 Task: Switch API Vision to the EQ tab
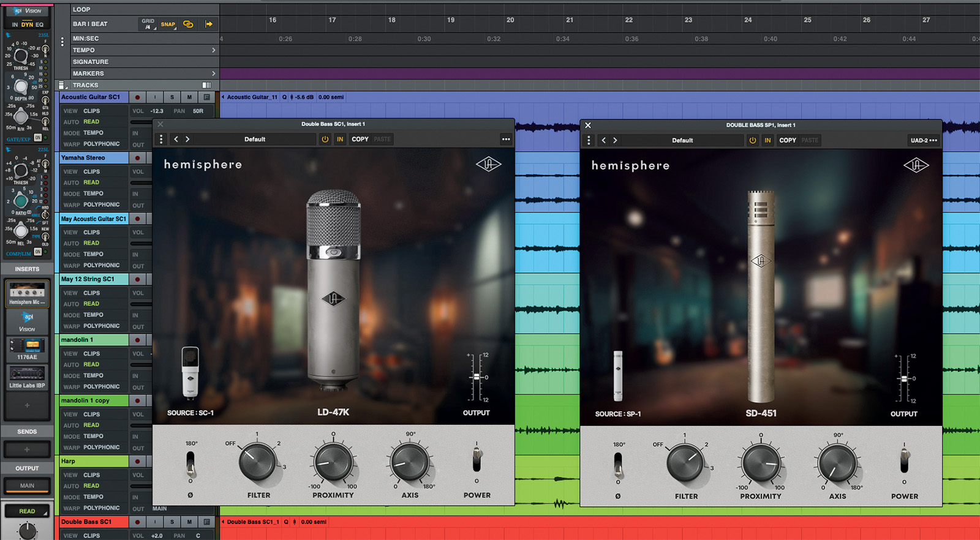point(40,25)
